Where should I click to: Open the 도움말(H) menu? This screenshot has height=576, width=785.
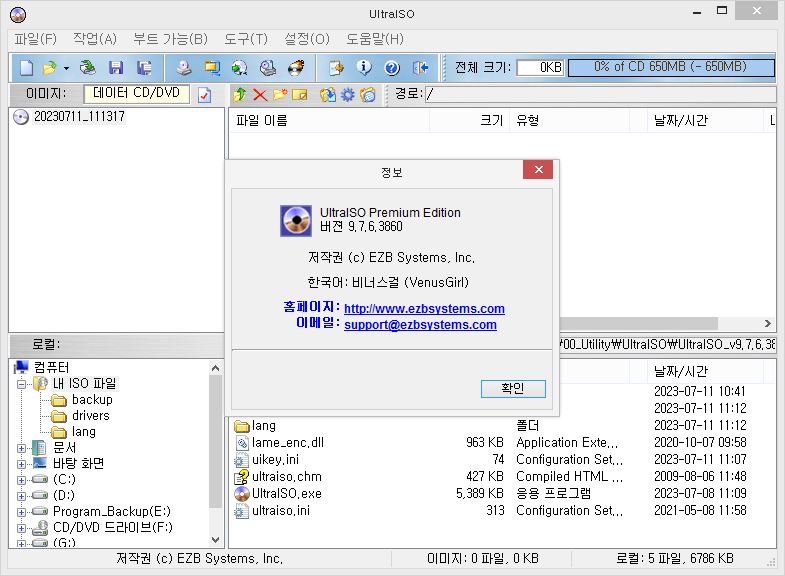click(x=375, y=39)
